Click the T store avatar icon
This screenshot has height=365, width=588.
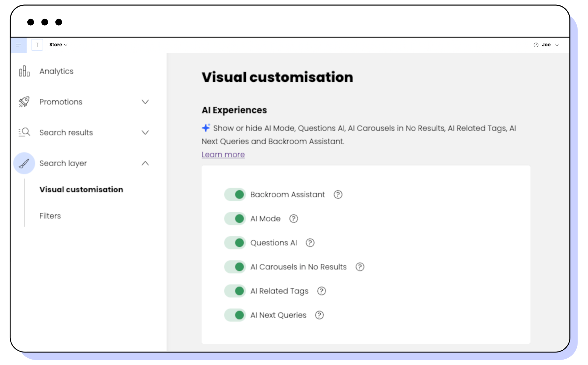tap(37, 45)
